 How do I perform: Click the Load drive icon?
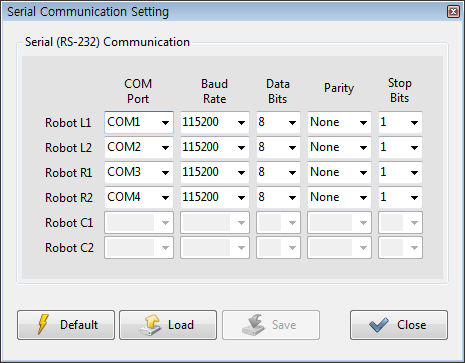[x=150, y=325]
